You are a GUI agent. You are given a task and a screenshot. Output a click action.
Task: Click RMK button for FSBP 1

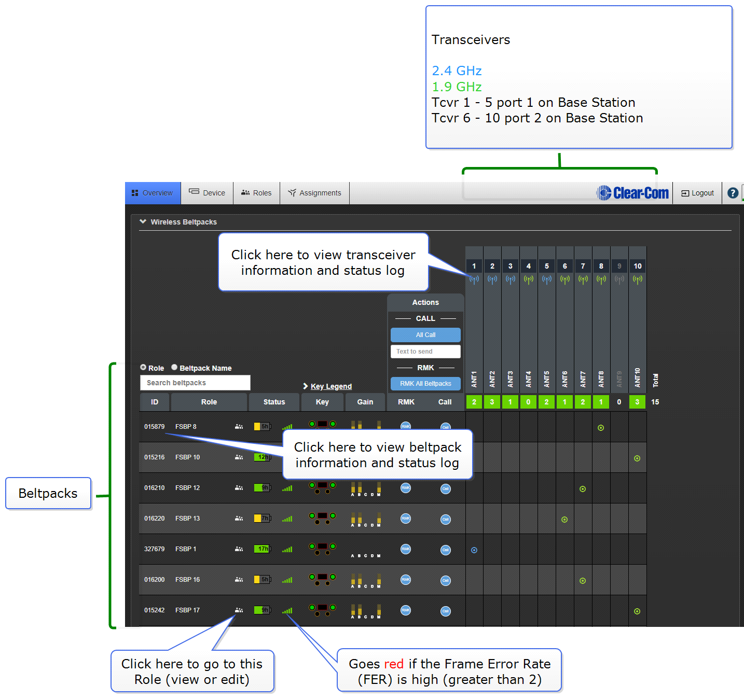pyautogui.click(x=406, y=549)
